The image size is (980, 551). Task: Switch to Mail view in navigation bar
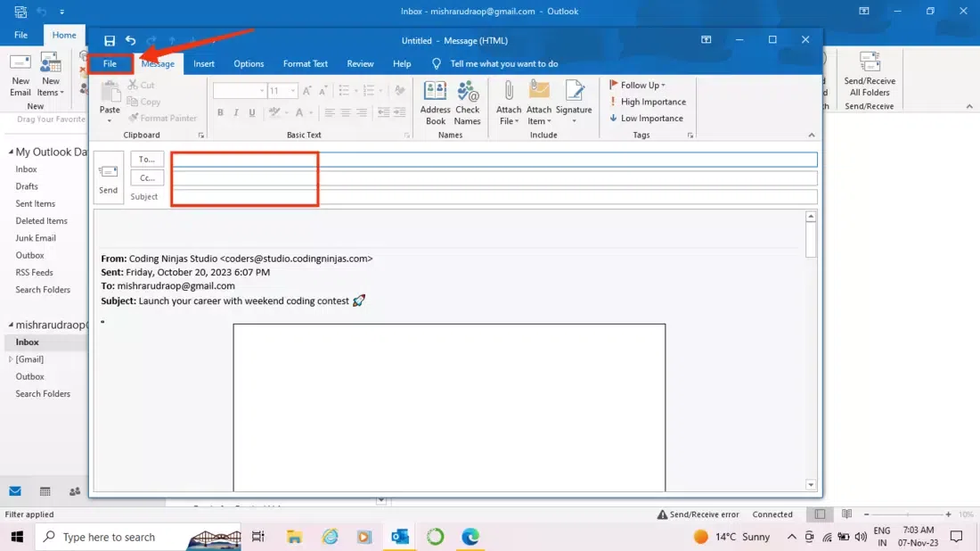point(15,491)
